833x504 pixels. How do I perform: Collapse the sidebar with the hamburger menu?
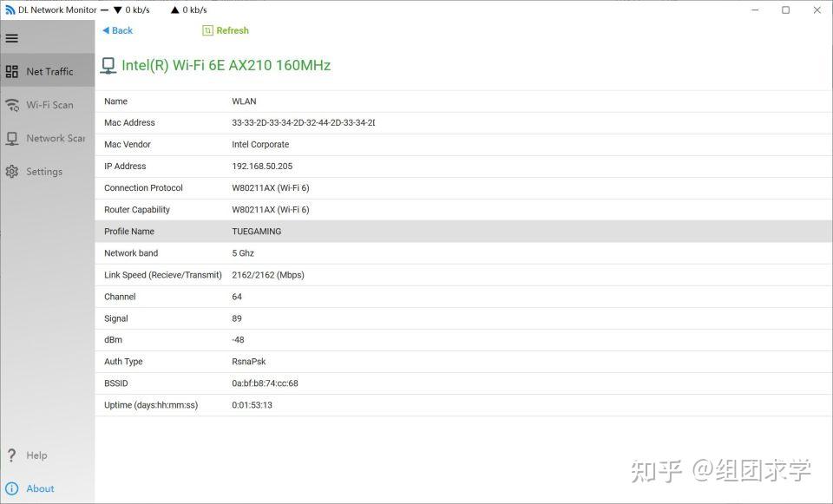click(12, 37)
